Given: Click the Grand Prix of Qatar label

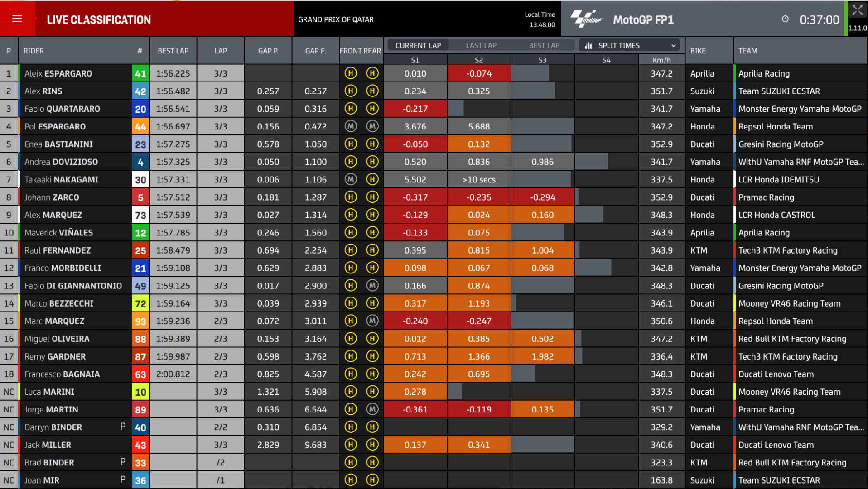Looking at the screenshot, I should click(x=336, y=19).
